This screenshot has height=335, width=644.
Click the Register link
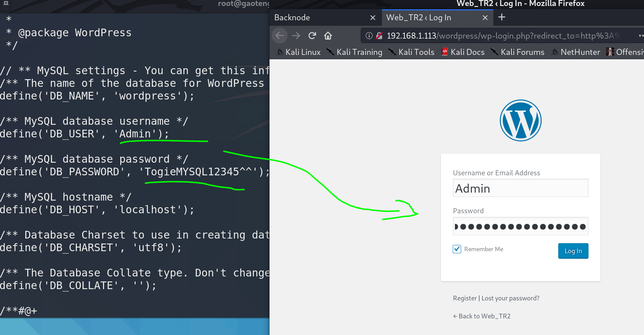pyautogui.click(x=465, y=298)
